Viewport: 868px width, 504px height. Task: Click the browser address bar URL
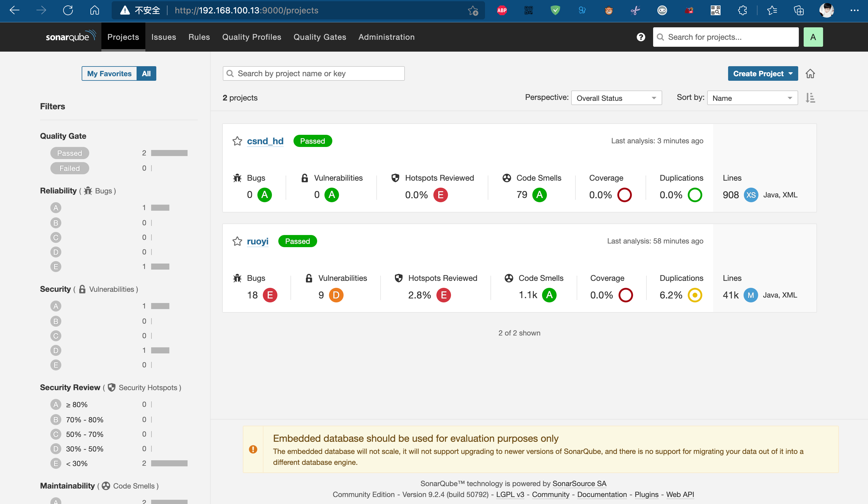246,10
